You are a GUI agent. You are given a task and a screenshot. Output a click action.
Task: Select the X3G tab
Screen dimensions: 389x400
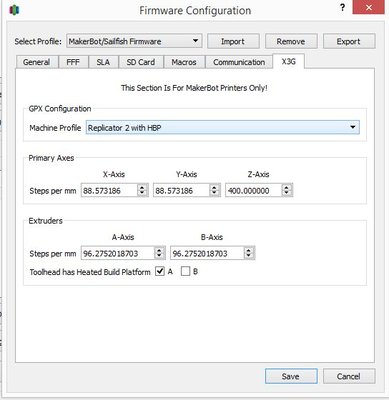(289, 61)
